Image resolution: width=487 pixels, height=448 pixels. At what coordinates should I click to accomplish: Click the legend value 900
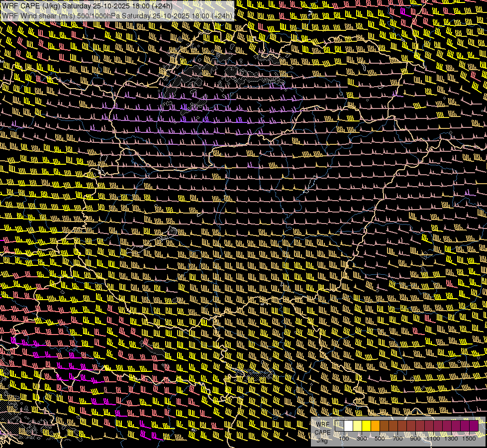415,439
